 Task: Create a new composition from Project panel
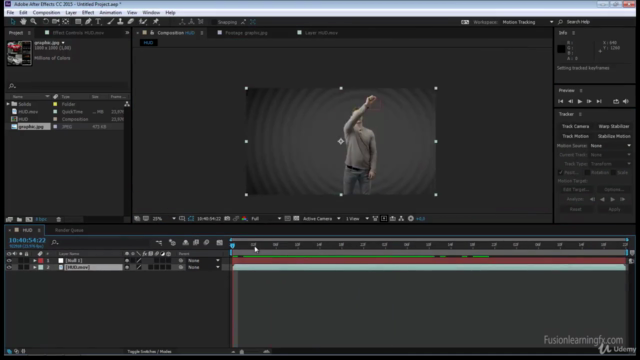tap(29, 219)
